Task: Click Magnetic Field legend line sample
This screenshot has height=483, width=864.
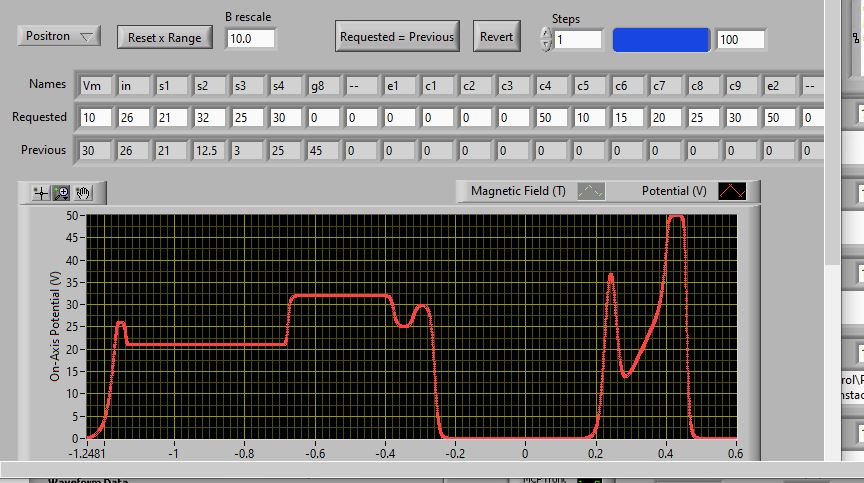Action: [591, 191]
